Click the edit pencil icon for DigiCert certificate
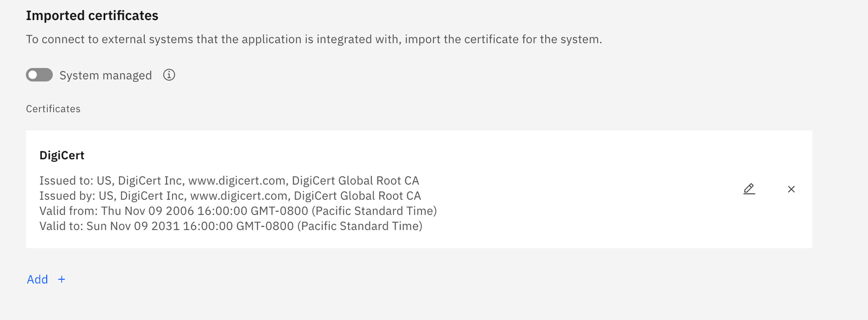868x320 pixels. pos(749,189)
